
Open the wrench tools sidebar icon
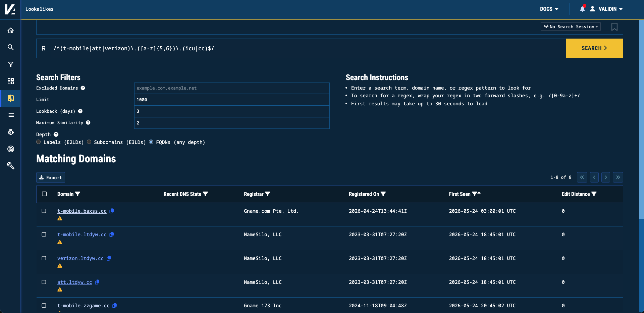[11, 166]
